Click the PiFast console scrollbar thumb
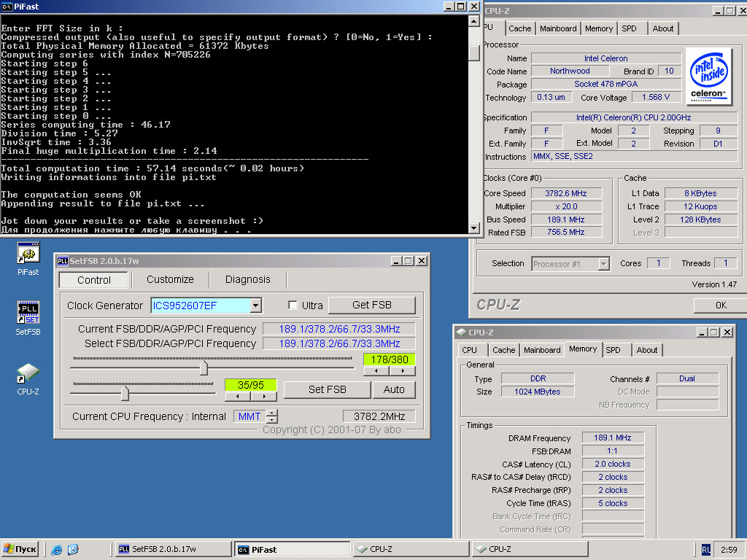 tap(474, 52)
